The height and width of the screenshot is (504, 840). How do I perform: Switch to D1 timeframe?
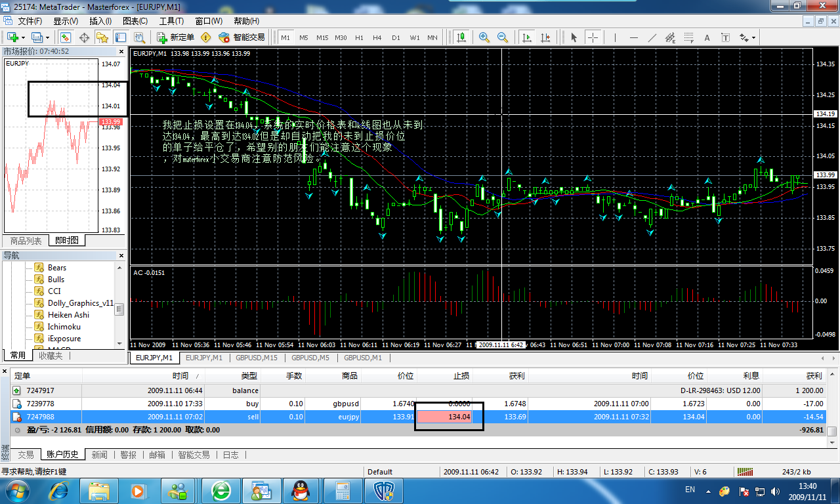click(396, 37)
